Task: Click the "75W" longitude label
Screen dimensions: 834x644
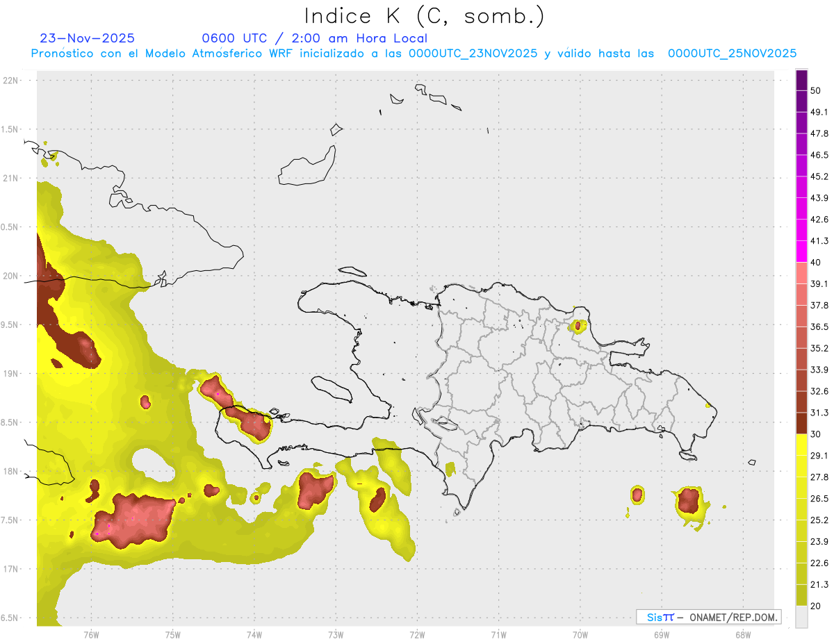Action: pos(172,635)
